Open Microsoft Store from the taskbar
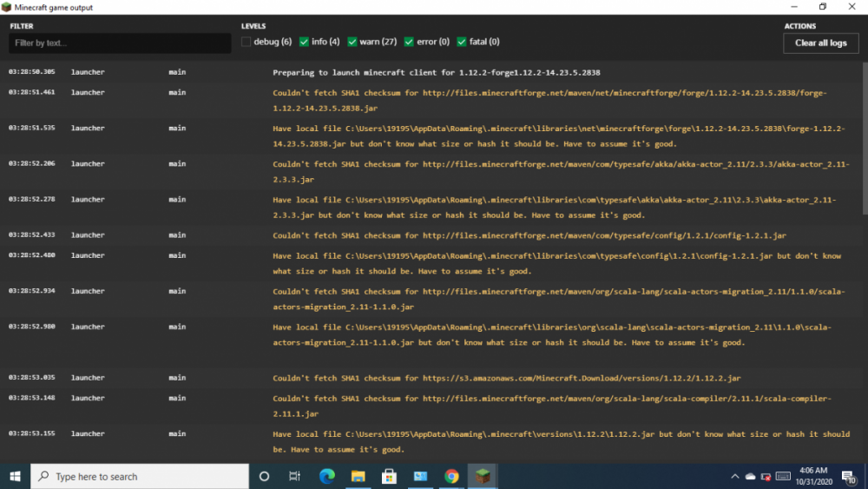 (389, 476)
